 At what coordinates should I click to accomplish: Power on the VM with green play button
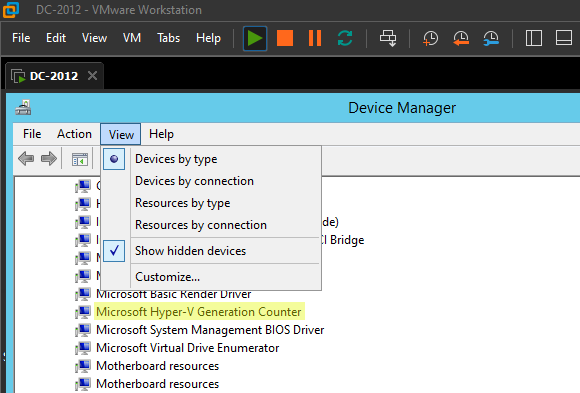255,38
